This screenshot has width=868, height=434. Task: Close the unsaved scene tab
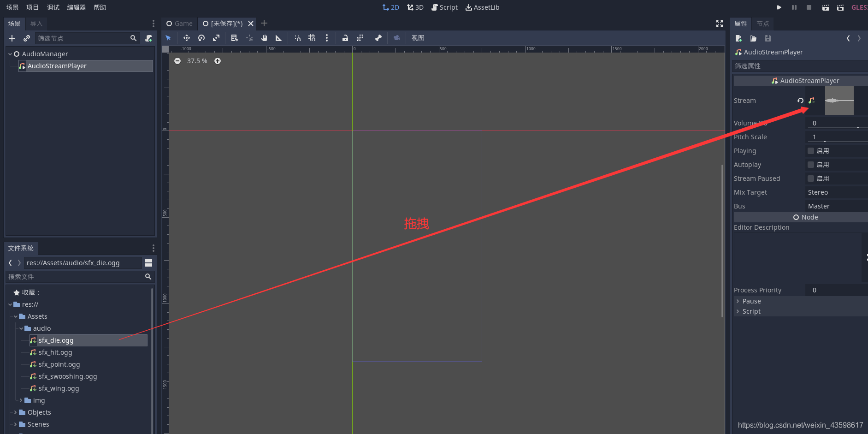(x=251, y=24)
